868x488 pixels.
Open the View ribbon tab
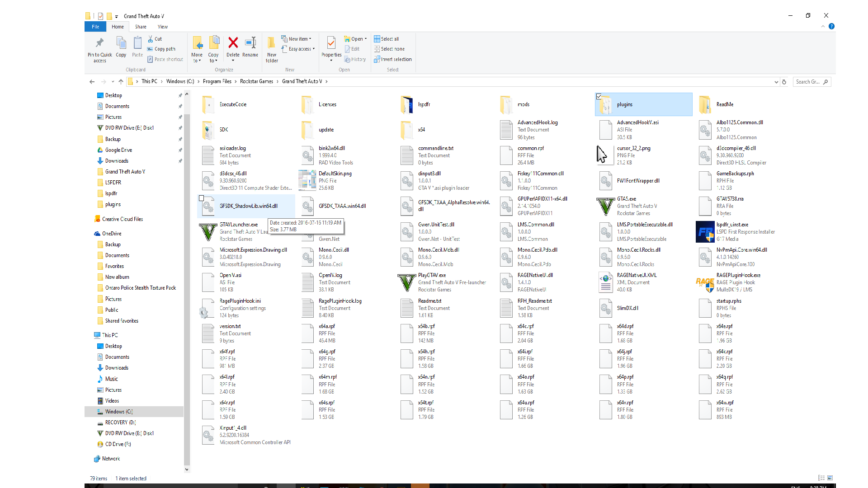(162, 27)
